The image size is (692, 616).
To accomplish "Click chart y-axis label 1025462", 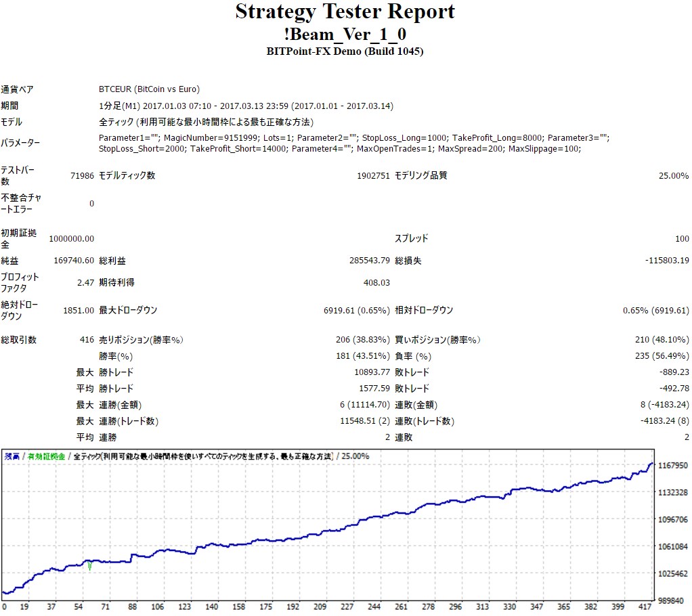I will [672, 574].
